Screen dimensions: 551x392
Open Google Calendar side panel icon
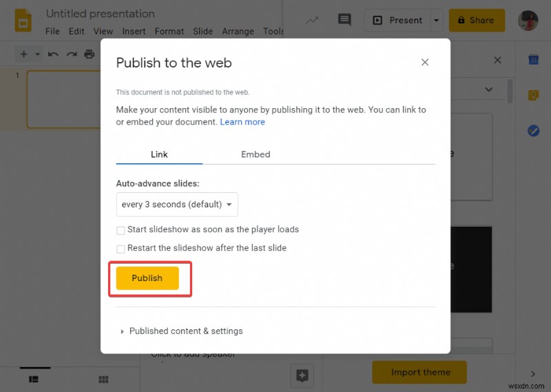click(533, 61)
